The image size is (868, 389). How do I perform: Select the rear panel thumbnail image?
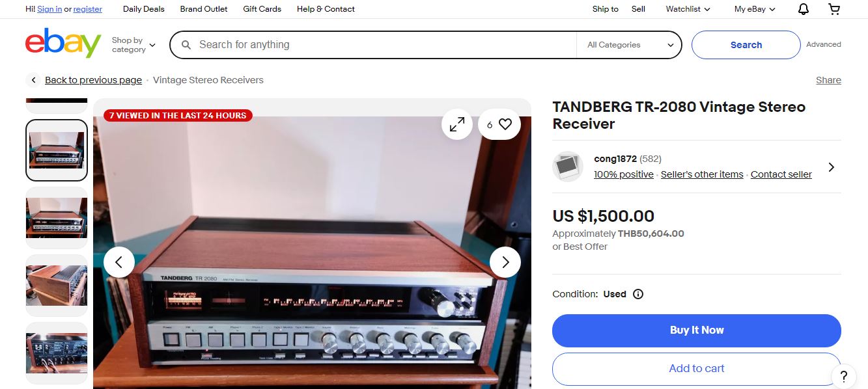pyautogui.click(x=57, y=353)
